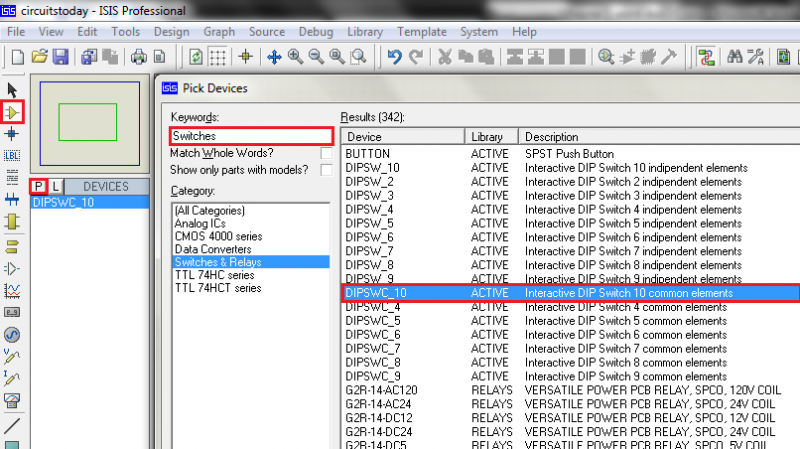Open a design with folder icon
The height and width of the screenshot is (449, 800).
pos(40,56)
